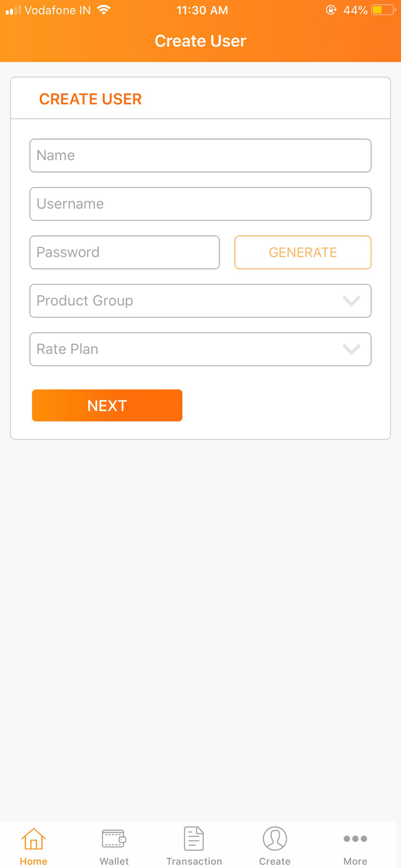401x868 pixels.
Task: Tap the orange CREATE USER section heading
Action: pyautogui.click(x=90, y=99)
